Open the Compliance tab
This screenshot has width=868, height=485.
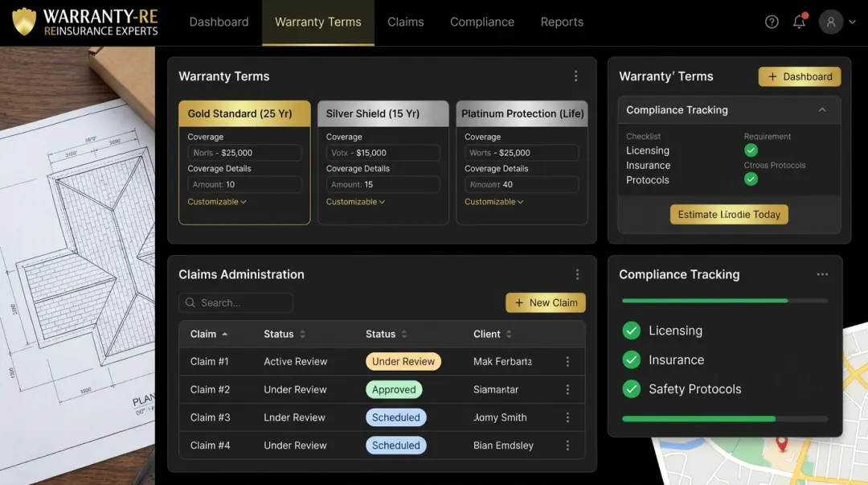482,23
